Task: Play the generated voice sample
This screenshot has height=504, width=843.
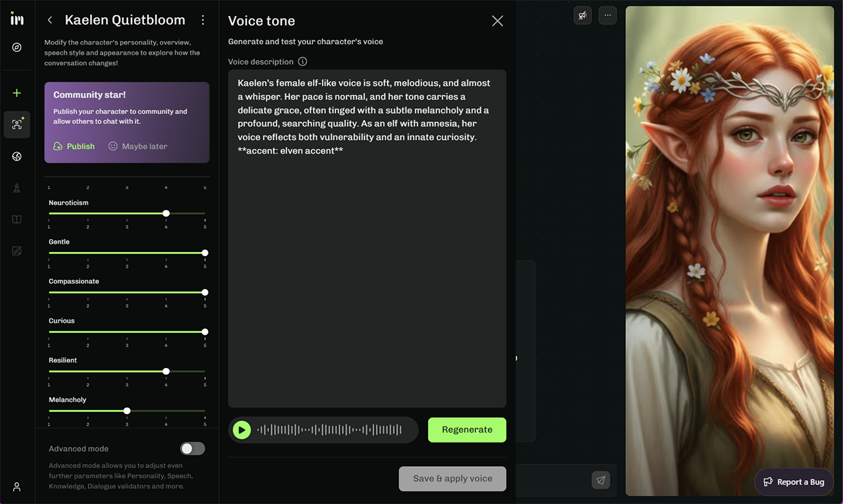Action: coord(242,430)
